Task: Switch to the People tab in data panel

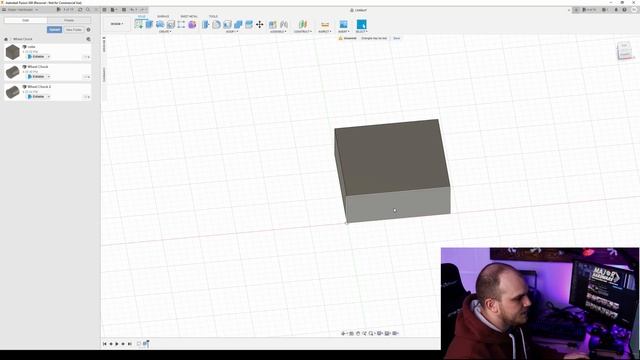Action: [69, 20]
